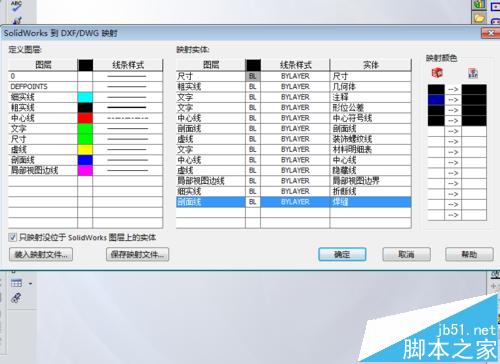Screen dimensions: 500x364
Task: Select DEFPOINTS layer row
Action: pyautogui.click(x=43, y=87)
